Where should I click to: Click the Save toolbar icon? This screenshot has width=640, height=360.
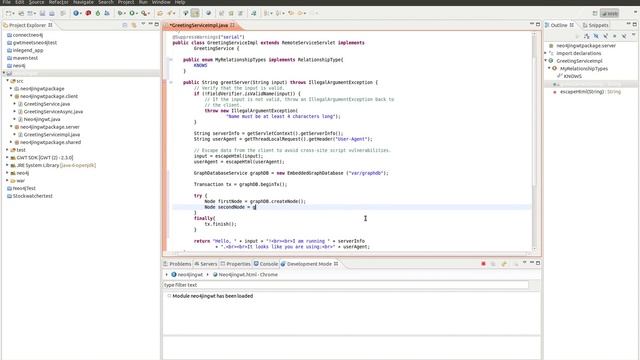pos(42,13)
